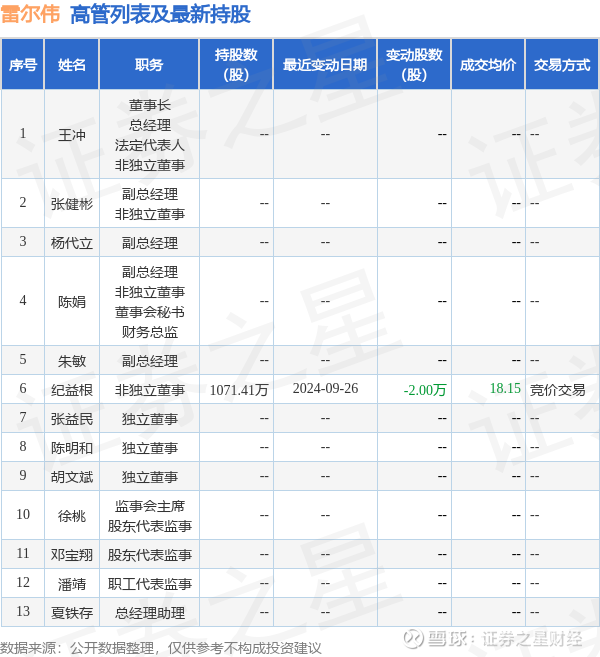
Task: Click 副总经理 in 杨代立's row
Action: (x=150, y=243)
